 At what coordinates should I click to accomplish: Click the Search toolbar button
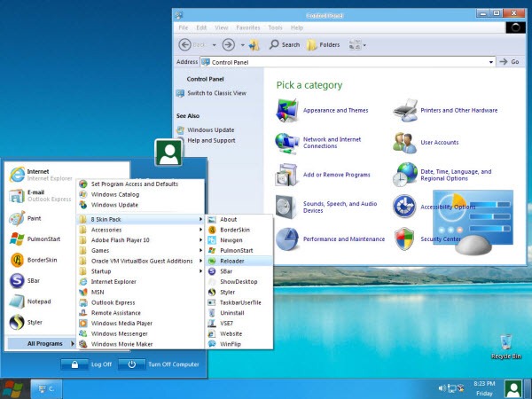pos(285,45)
